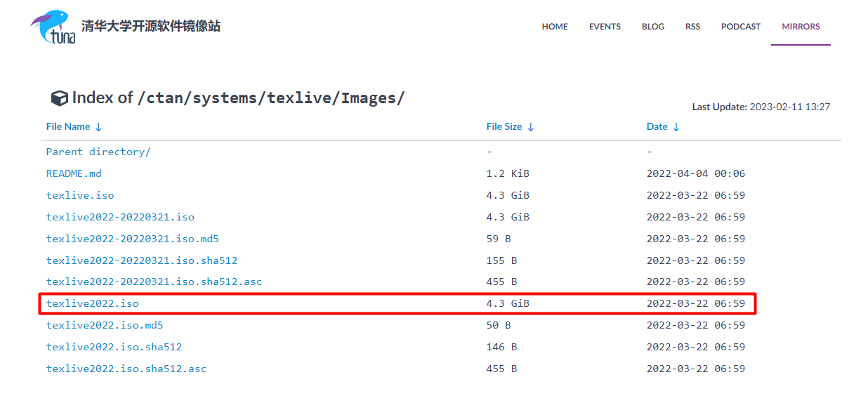Sort by File Name column
Screen dimensions: 868x403
[x=74, y=126]
